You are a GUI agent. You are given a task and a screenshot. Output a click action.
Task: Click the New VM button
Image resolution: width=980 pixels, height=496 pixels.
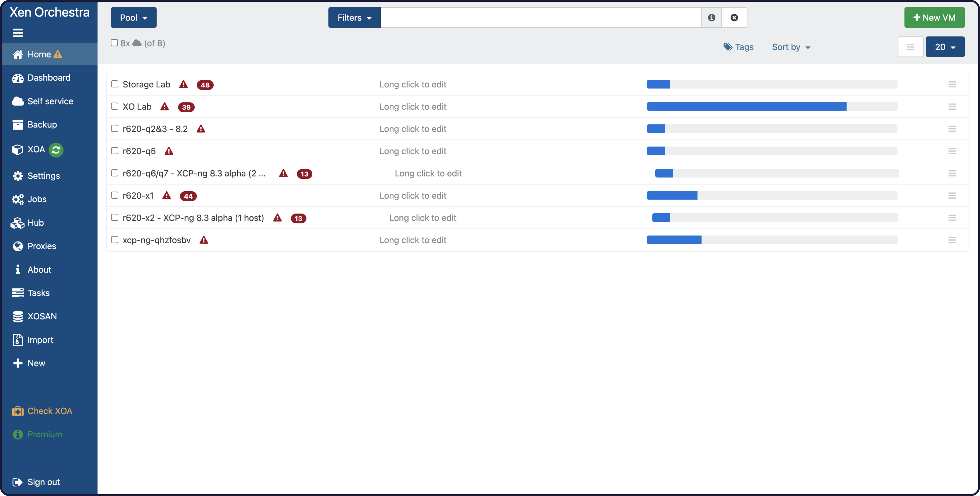[934, 17]
